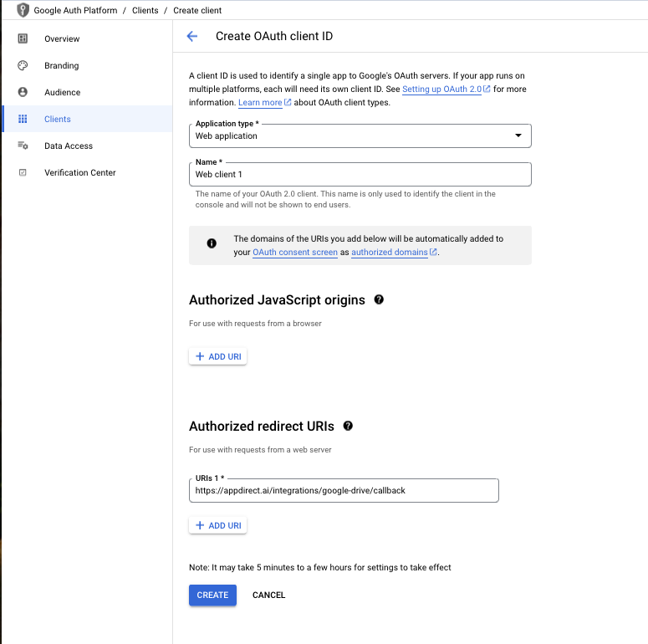648x644 pixels.
Task: Click the URIs 1 redirect input field
Action: [344, 490]
